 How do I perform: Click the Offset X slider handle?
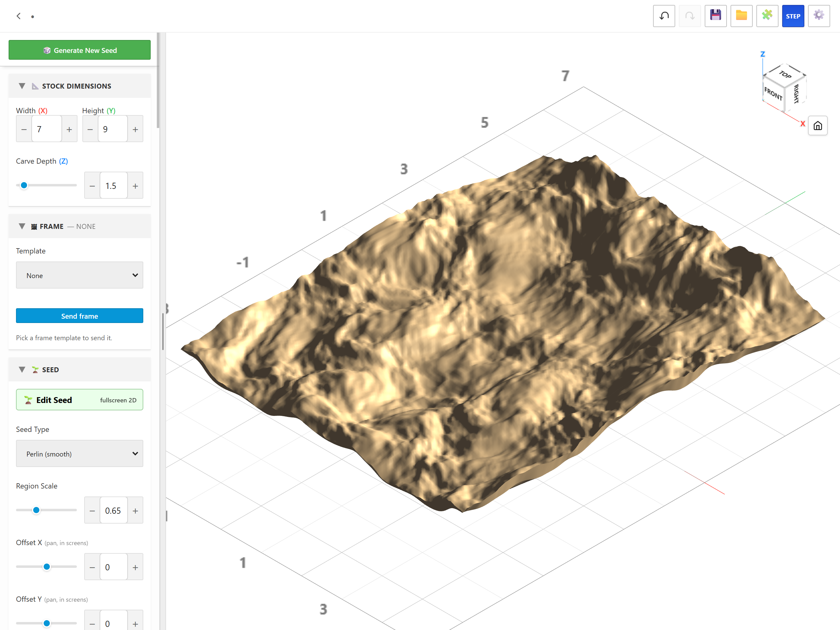47,567
